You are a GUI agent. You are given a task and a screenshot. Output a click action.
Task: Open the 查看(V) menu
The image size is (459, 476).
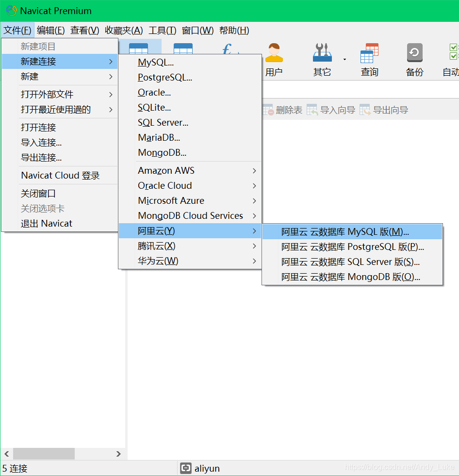pyautogui.click(x=85, y=31)
